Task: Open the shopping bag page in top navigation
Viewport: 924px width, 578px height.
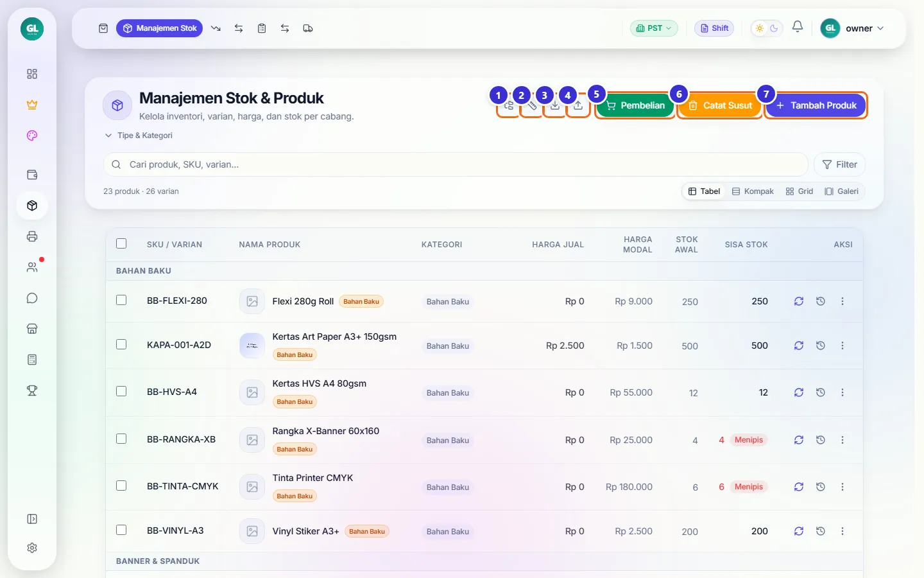Action: click(x=103, y=28)
